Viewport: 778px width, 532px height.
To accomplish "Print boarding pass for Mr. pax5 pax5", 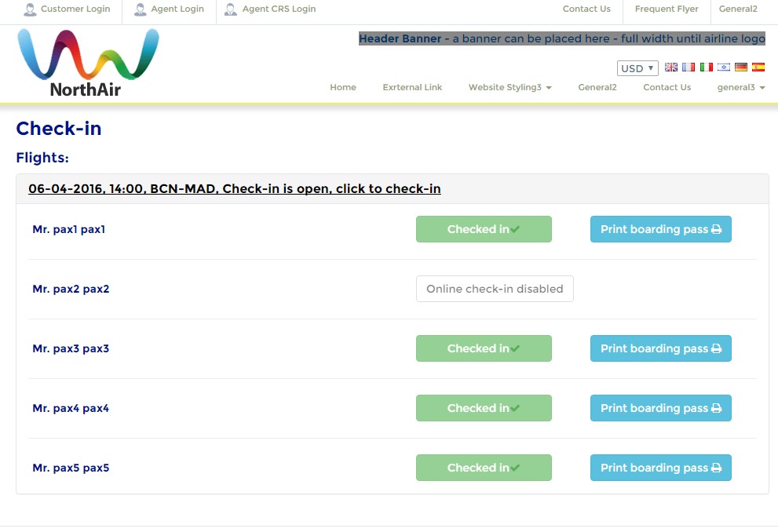I will click(661, 468).
